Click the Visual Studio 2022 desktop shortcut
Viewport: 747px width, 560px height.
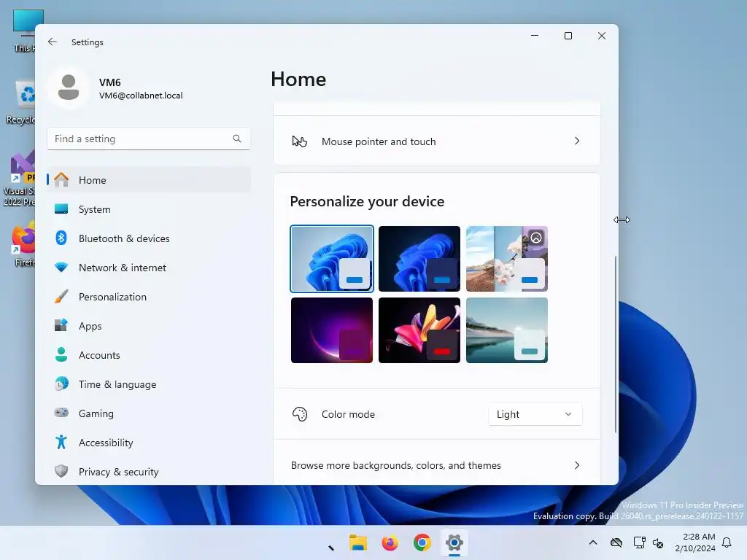tap(19, 178)
